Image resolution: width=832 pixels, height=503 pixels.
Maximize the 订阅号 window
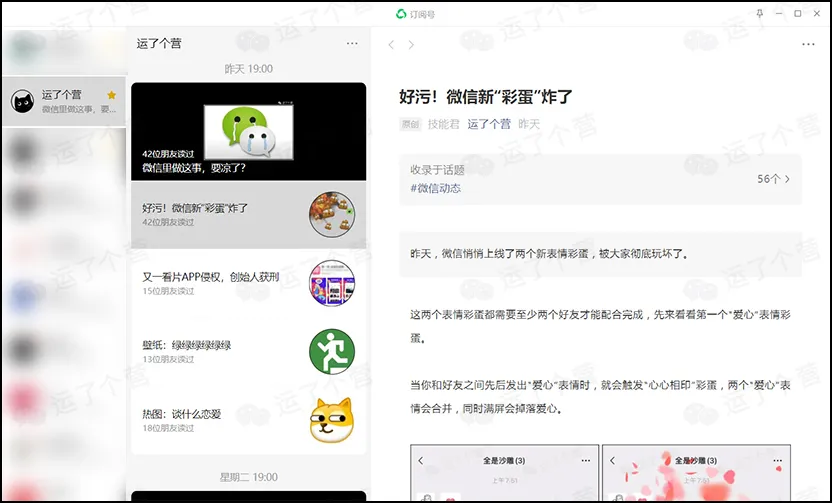(798, 14)
